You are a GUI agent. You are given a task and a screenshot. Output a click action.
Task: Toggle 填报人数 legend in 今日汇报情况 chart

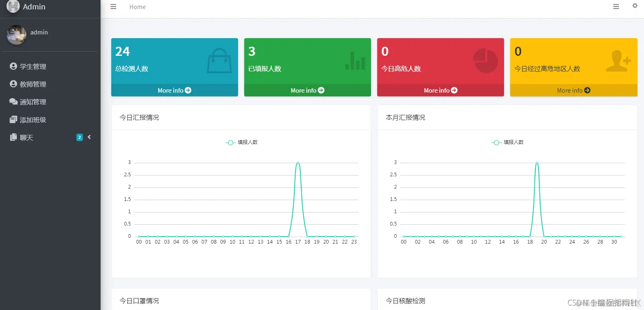click(x=242, y=142)
